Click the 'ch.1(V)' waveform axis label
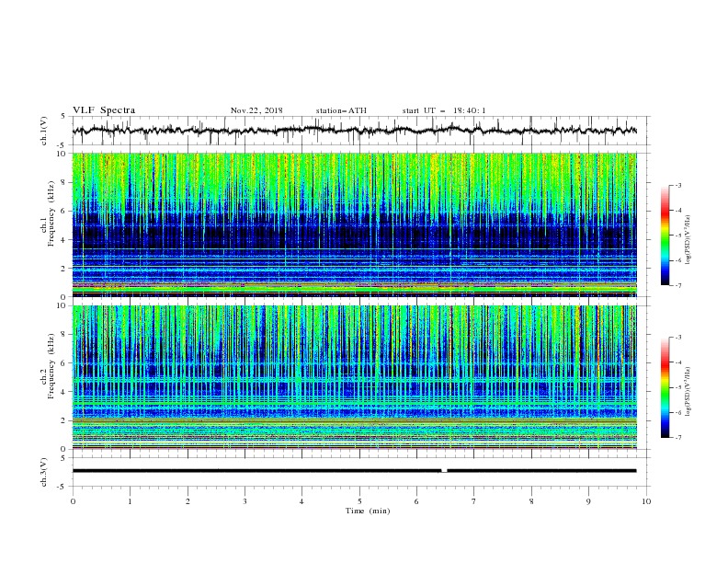Viewport: 728px width, 563px height. coord(43,131)
